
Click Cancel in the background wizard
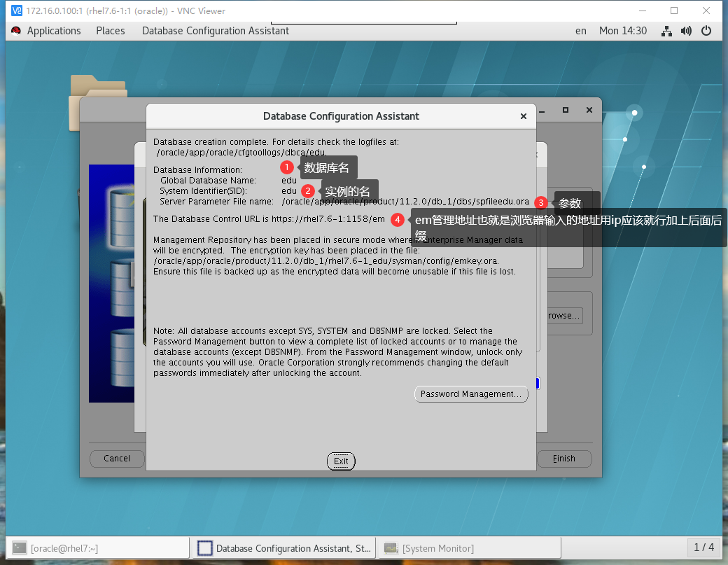117,459
